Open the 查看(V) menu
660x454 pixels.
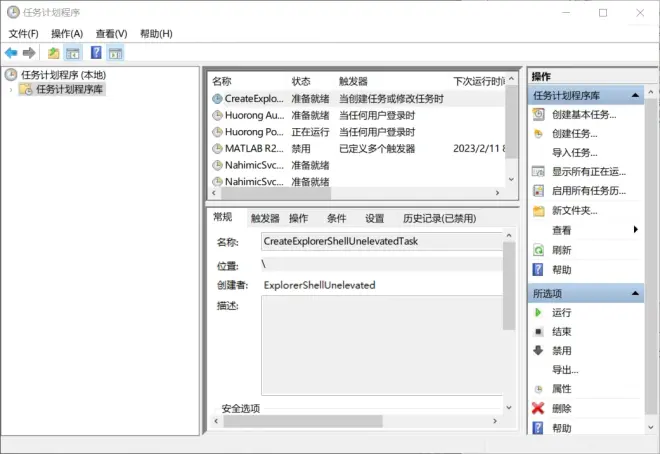point(112,34)
